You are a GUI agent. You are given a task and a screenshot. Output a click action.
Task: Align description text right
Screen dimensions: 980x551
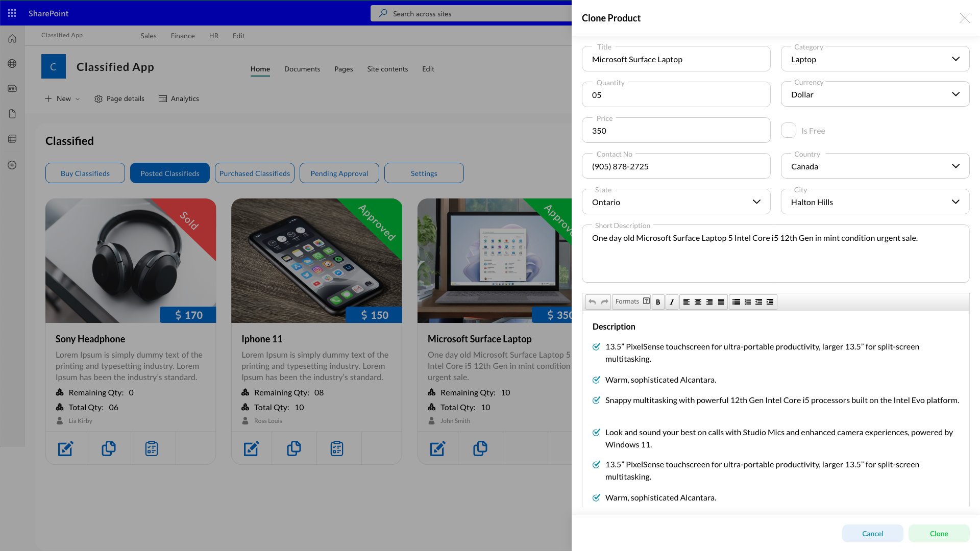point(709,302)
